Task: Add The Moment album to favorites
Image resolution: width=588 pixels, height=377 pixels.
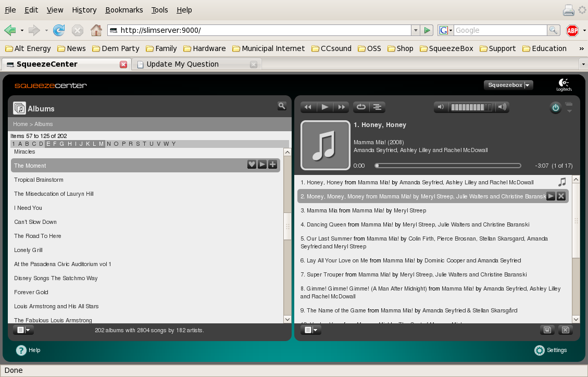Action: click(x=252, y=165)
